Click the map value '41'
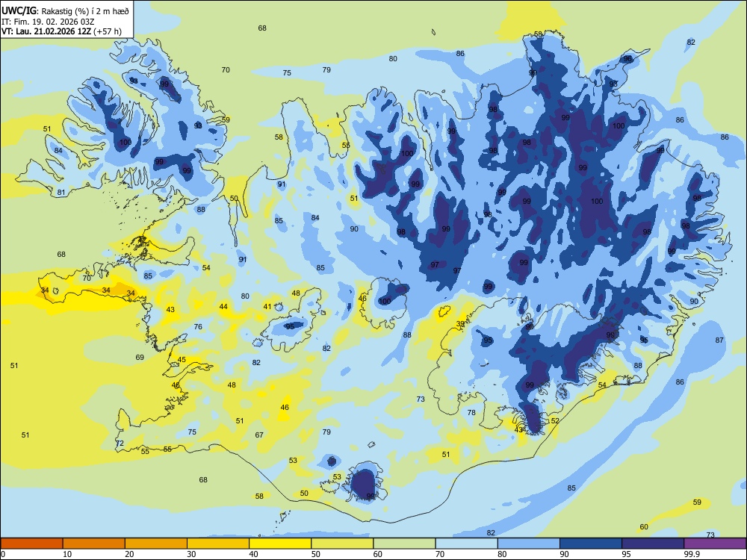The image size is (747, 560). pyautogui.click(x=267, y=307)
